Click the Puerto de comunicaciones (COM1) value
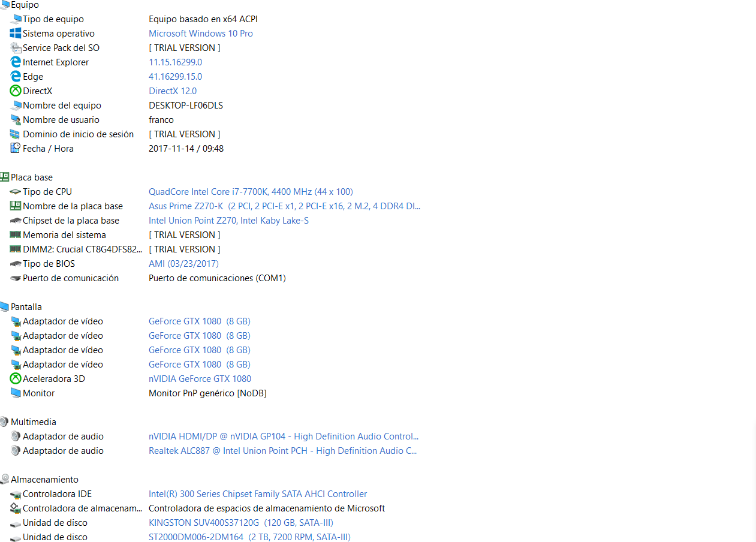Image resolution: width=756 pixels, height=542 pixels. pos(217,278)
